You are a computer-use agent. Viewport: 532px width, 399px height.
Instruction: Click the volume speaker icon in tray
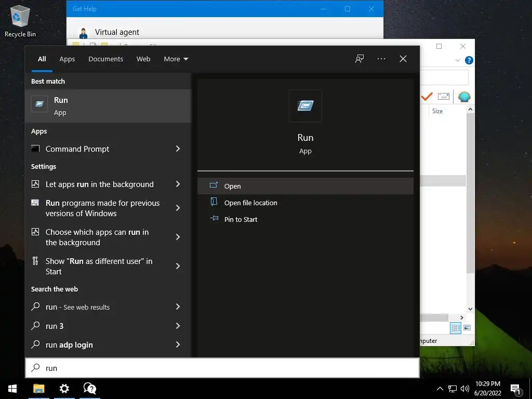[464, 389]
